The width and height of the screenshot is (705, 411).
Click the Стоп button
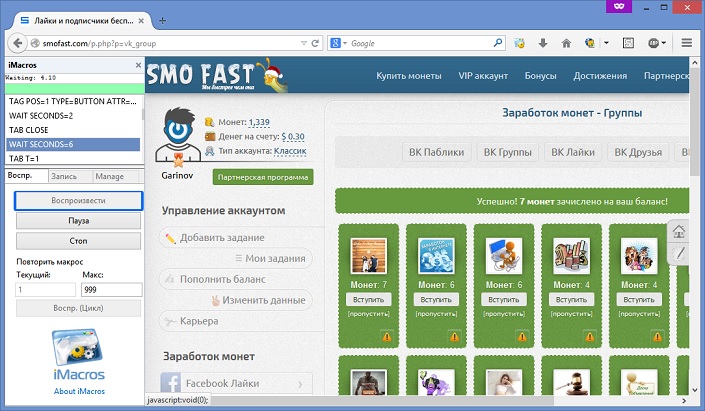pyautogui.click(x=78, y=241)
